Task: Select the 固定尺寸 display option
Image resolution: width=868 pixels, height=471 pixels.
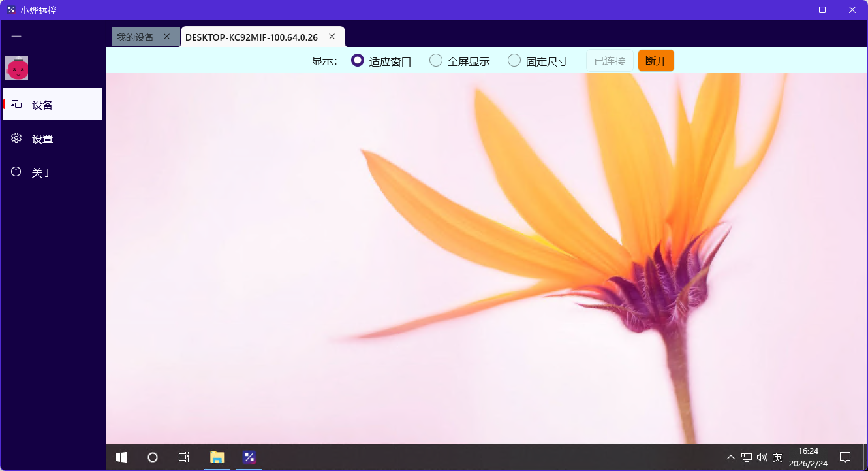Action: pos(538,61)
